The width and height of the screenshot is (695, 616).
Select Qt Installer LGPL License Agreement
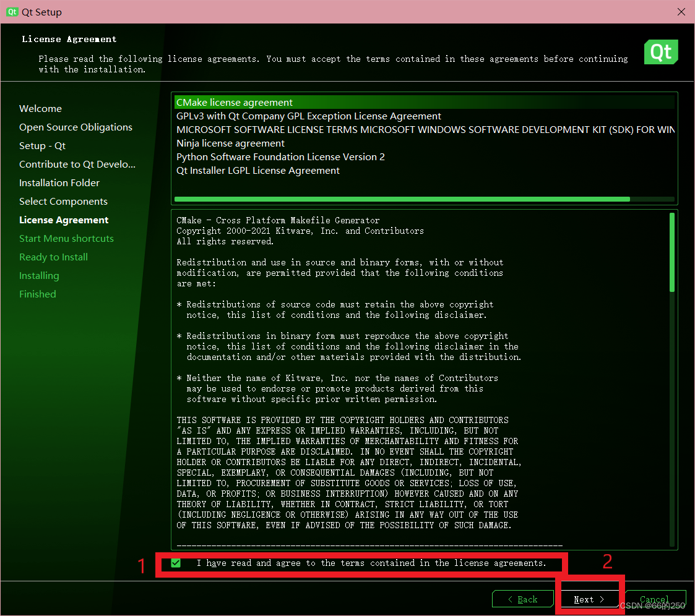point(425,171)
